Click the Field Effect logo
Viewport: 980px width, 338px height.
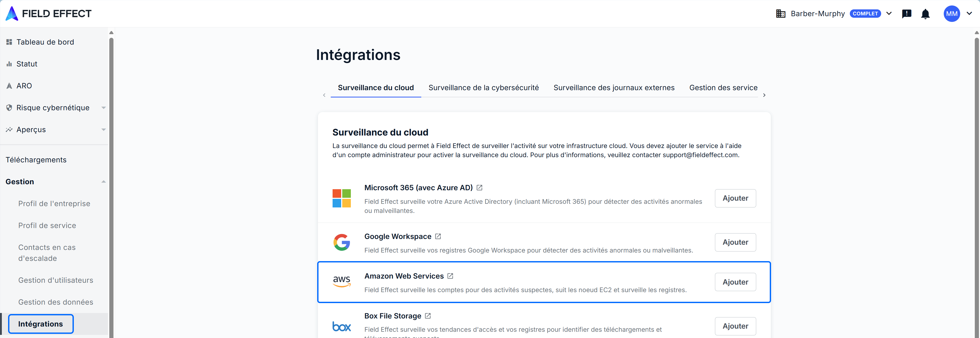(x=49, y=14)
